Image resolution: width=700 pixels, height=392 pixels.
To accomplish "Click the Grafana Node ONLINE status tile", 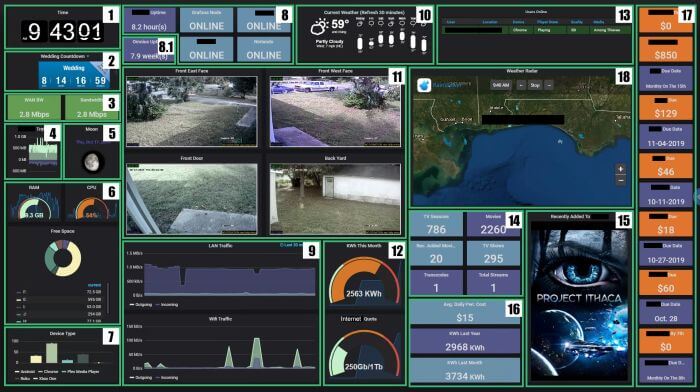I will 206,20.
